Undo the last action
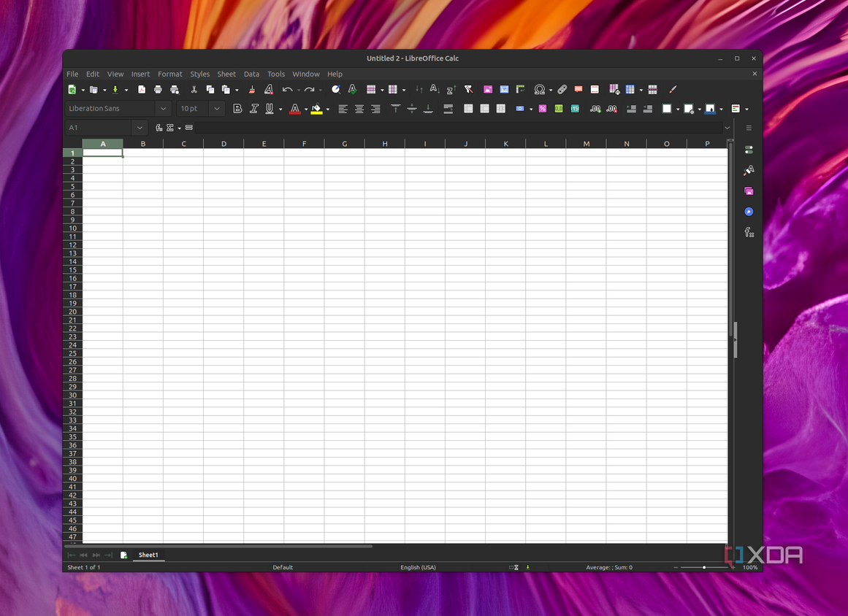This screenshot has width=848, height=616. (287, 90)
